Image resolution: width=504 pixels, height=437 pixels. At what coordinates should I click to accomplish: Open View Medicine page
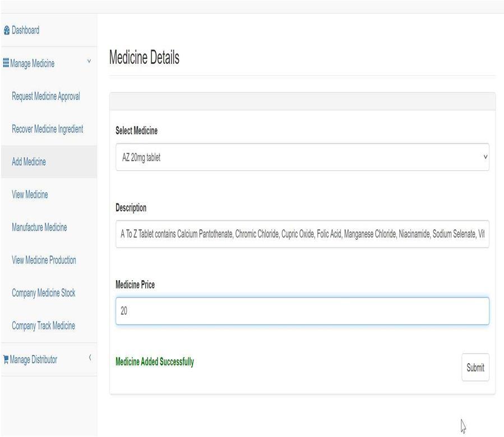click(x=30, y=195)
